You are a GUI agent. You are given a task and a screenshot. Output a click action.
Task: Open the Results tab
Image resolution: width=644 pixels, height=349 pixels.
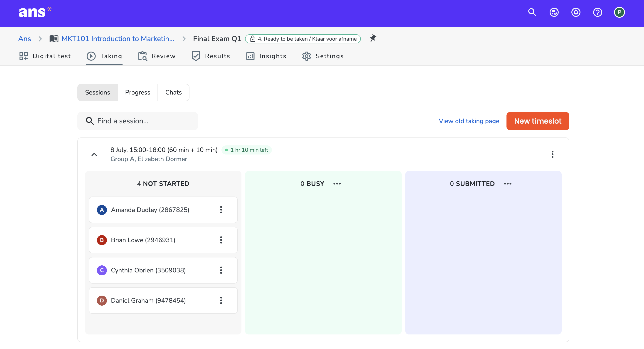coord(211,56)
